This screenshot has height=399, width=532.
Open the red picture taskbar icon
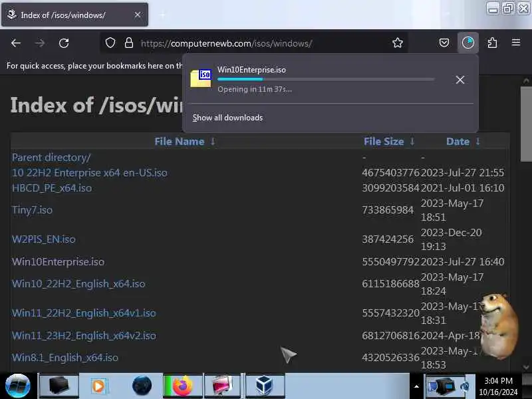222,386
